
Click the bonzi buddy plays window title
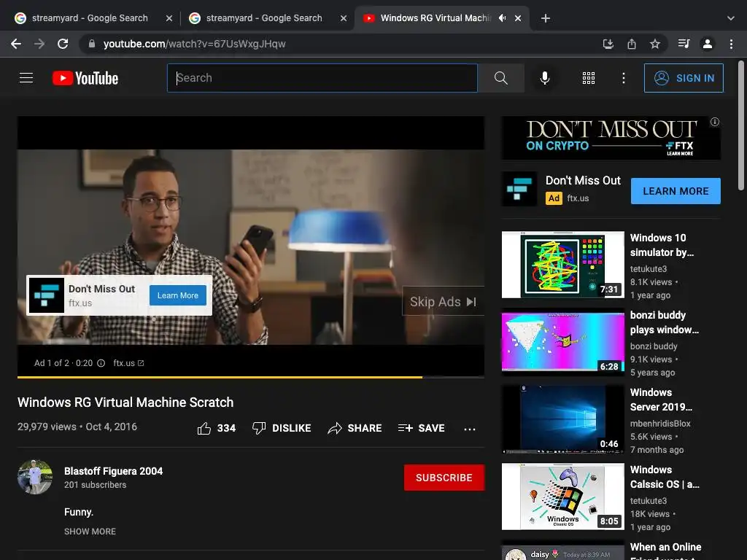pyautogui.click(x=664, y=322)
